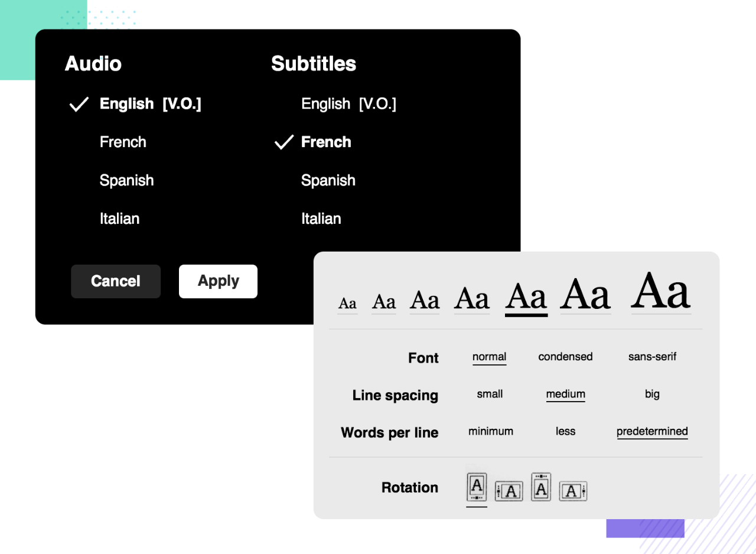Set font to sans-serif
The image size is (756, 554).
[x=652, y=357]
